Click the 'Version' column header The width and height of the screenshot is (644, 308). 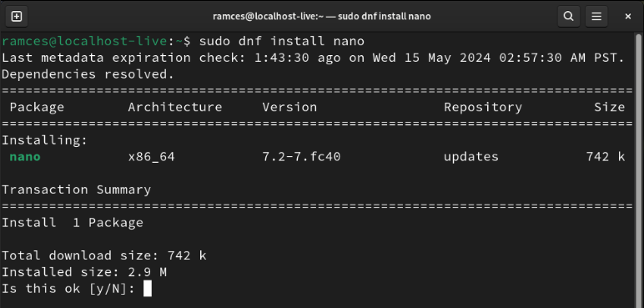[x=289, y=107]
